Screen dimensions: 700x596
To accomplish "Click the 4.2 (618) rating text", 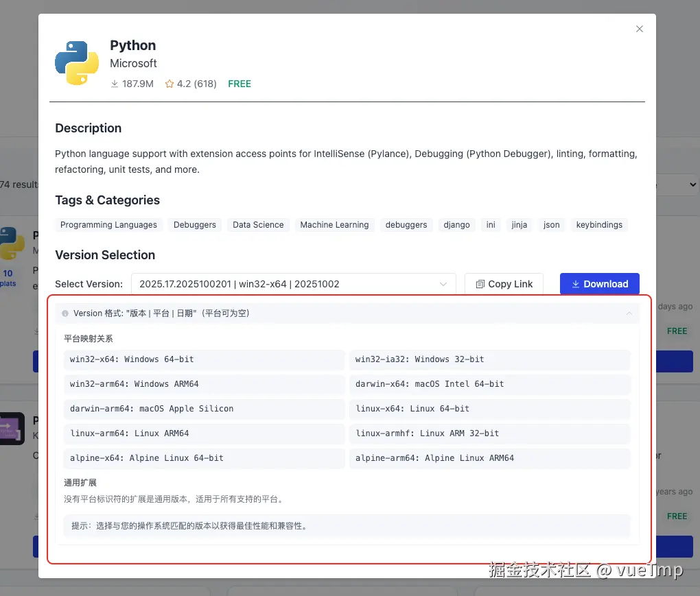I will (196, 84).
